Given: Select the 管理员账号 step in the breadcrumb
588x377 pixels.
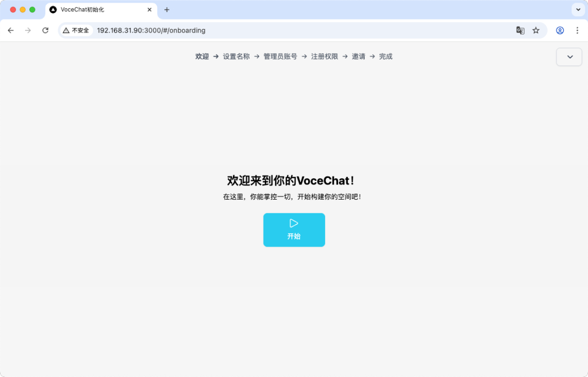Looking at the screenshot, I should click(280, 56).
